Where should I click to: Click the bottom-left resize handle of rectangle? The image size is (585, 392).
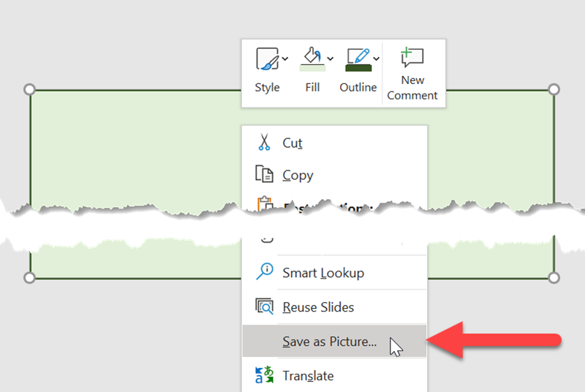coord(29,277)
